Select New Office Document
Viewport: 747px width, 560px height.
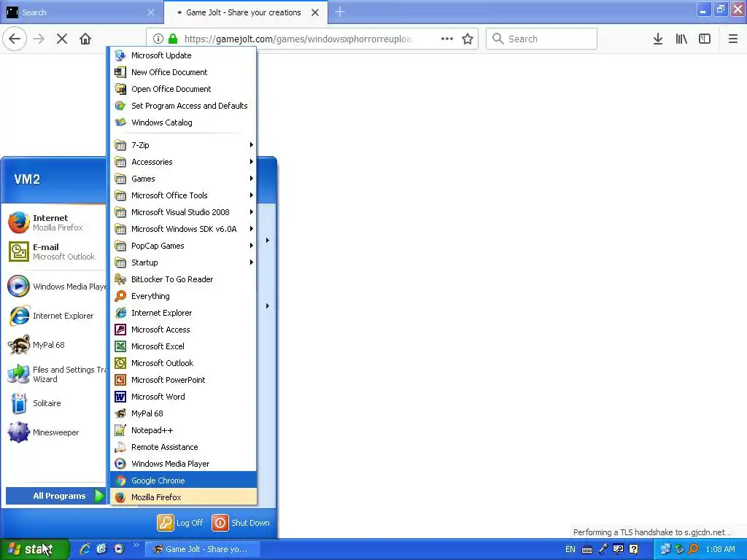point(183,72)
